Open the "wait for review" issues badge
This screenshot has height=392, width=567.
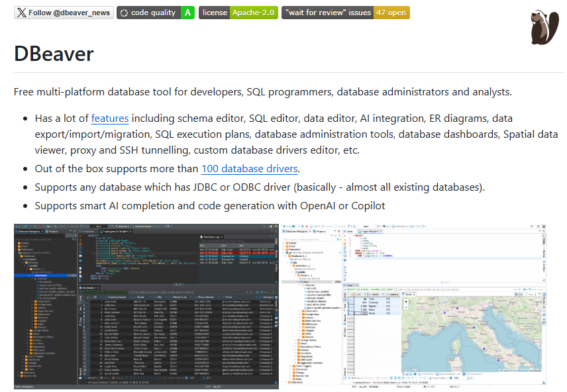click(346, 13)
